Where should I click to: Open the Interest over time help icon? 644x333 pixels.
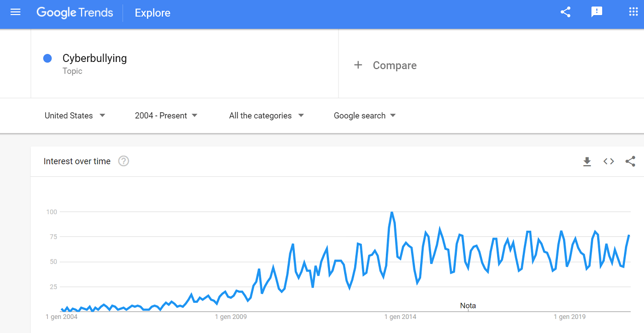[124, 161]
